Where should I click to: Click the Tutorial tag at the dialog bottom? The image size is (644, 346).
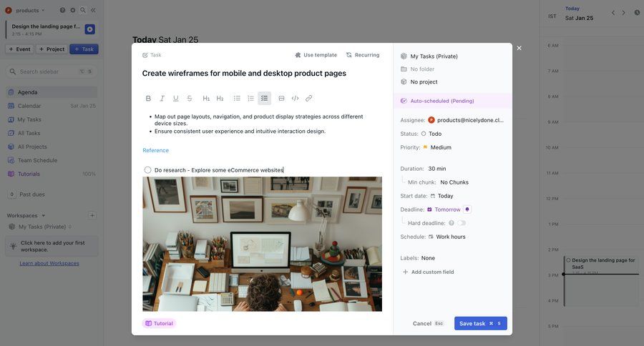pyautogui.click(x=160, y=323)
